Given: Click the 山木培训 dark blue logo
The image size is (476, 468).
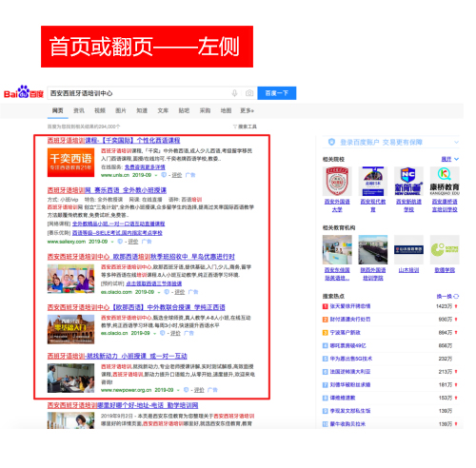Looking at the screenshot, I should tap(408, 249).
